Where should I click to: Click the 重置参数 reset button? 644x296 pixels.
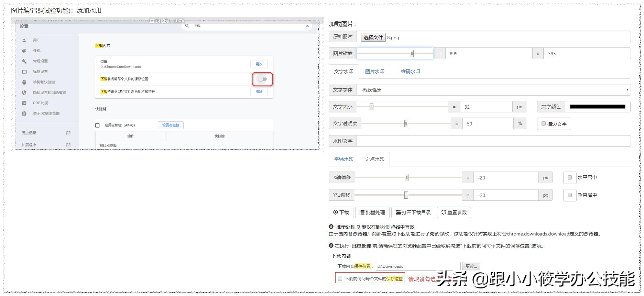pyautogui.click(x=454, y=212)
